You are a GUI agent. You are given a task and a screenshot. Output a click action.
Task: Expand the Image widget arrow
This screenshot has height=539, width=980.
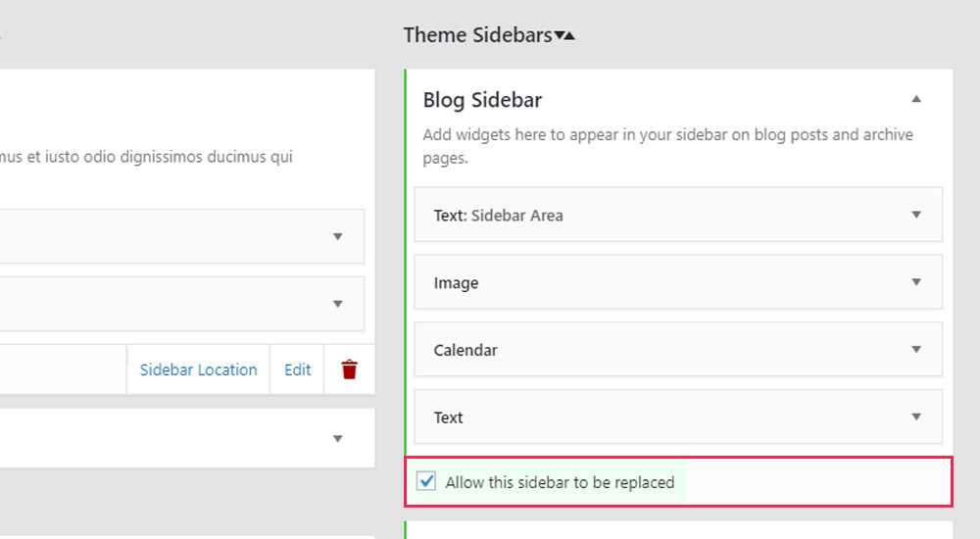click(915, 282)
